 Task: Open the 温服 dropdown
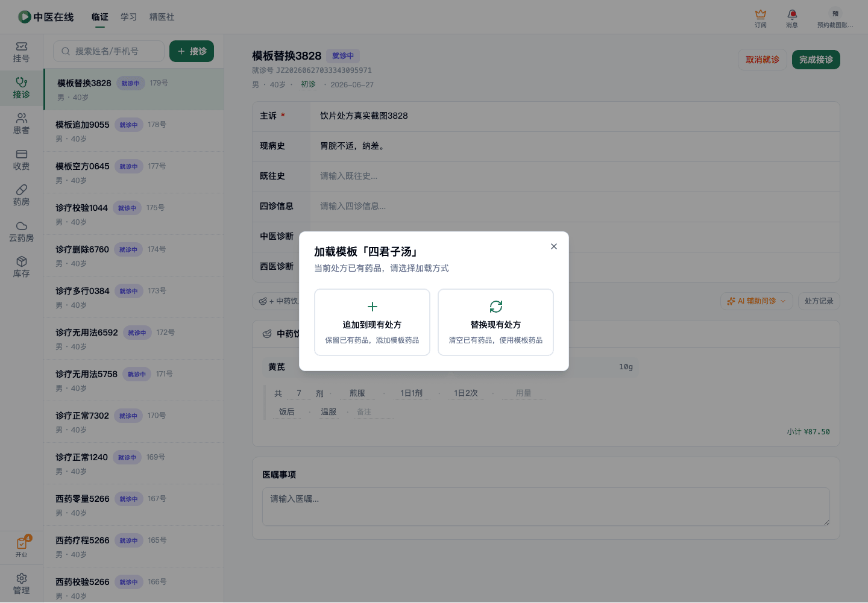pos(329,412)
